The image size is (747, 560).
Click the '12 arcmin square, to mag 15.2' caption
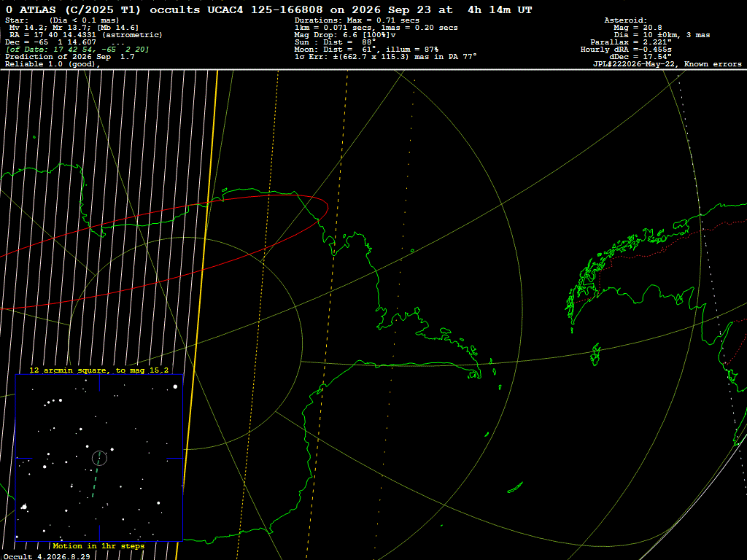pyautogui.click(x=99, y=370)
